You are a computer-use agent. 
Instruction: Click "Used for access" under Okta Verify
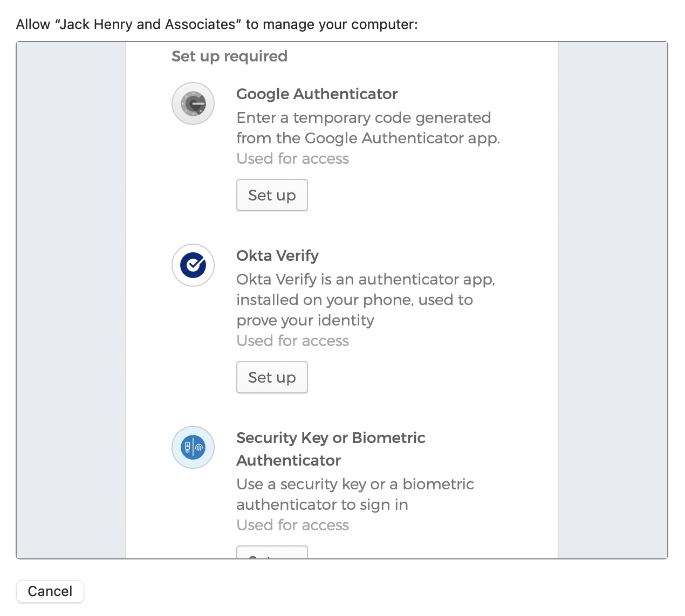coord(292,341)
